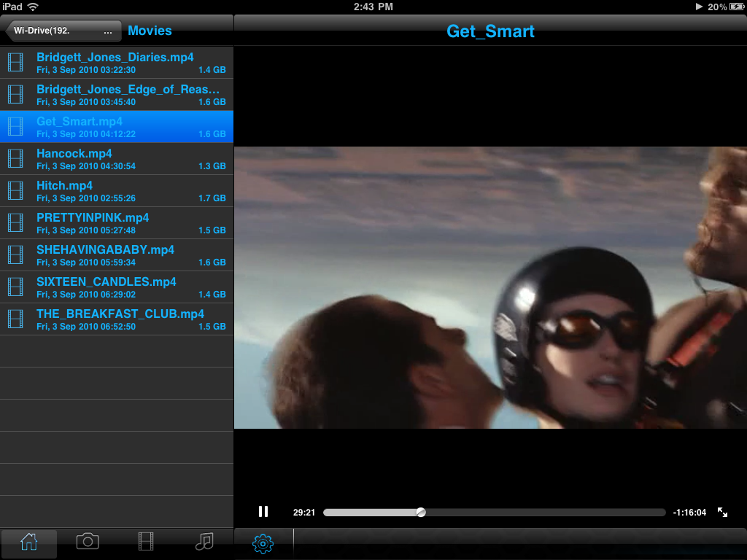Viewport: 747px width, 560px height.
Task: Tap the video frame to toggle controls
Action: click(x=491, y=287)
